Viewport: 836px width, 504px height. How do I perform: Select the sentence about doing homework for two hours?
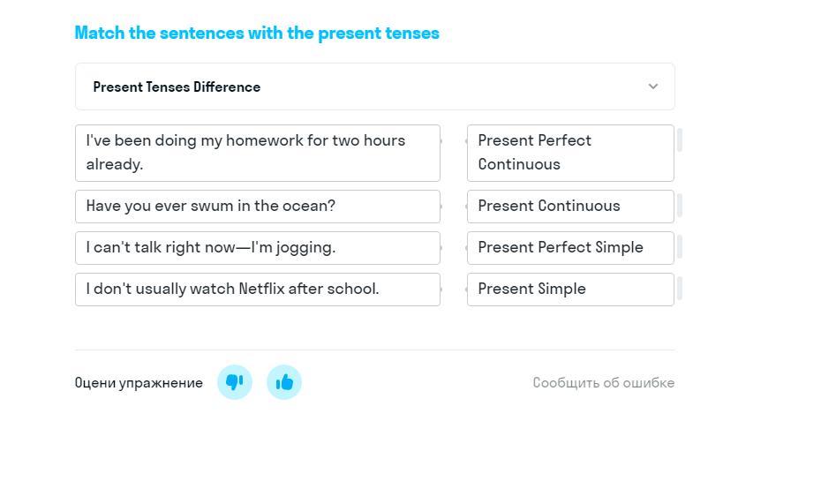258,153
